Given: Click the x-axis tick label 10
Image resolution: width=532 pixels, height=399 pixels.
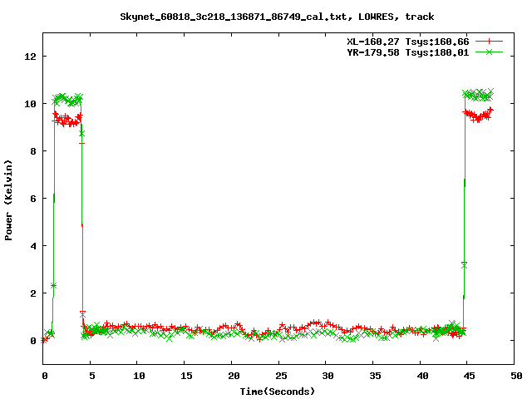Looking at the screenshot, I should tap(139, 376).
